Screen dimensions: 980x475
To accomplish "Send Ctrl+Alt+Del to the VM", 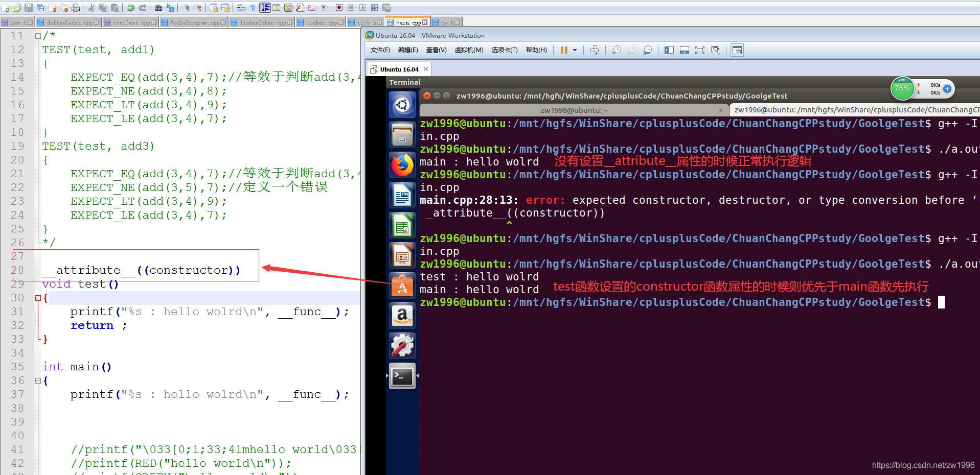I will pos(595,50).
